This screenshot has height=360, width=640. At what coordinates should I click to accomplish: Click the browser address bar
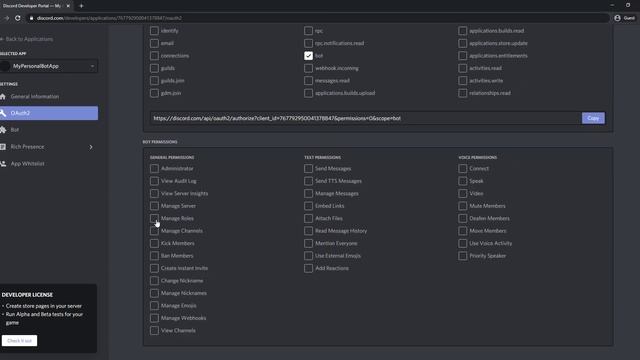click(x=318, y=18)
